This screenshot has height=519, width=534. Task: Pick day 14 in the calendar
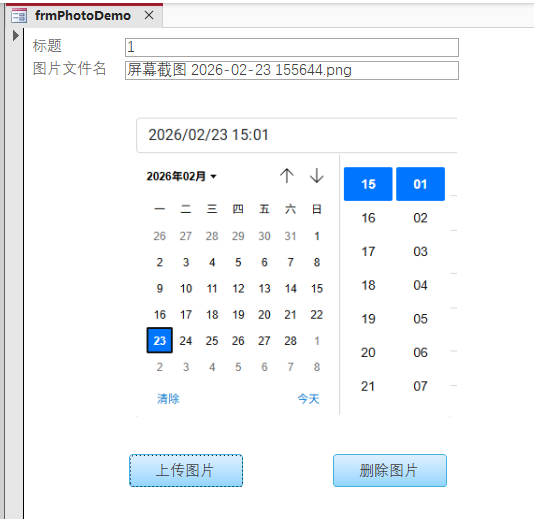pyautogui.click(x=290, y=288)
